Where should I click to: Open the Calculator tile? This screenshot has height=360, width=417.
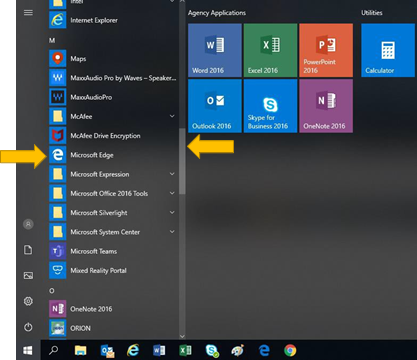pyautogui.click(x=388, y=50)
